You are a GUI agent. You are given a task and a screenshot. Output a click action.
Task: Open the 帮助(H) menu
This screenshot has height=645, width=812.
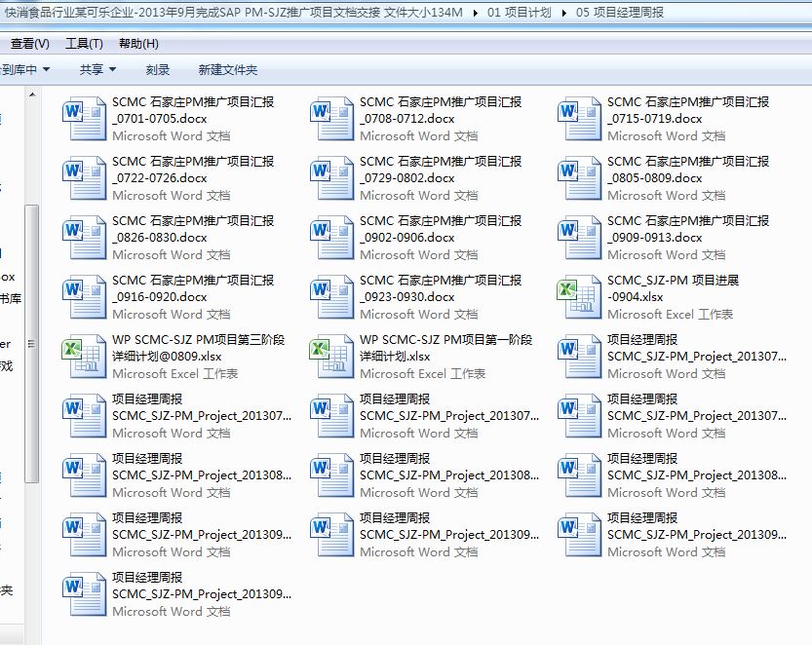click(138, 44)
